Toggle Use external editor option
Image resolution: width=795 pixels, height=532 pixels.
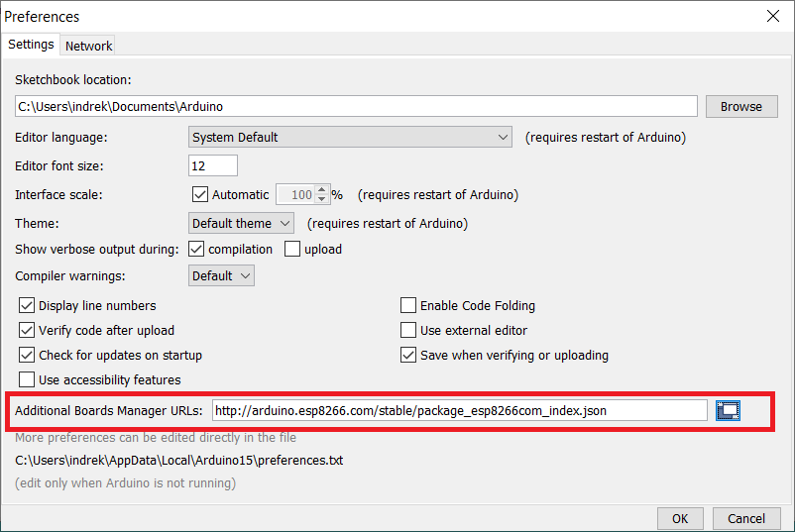pos(408,331)
